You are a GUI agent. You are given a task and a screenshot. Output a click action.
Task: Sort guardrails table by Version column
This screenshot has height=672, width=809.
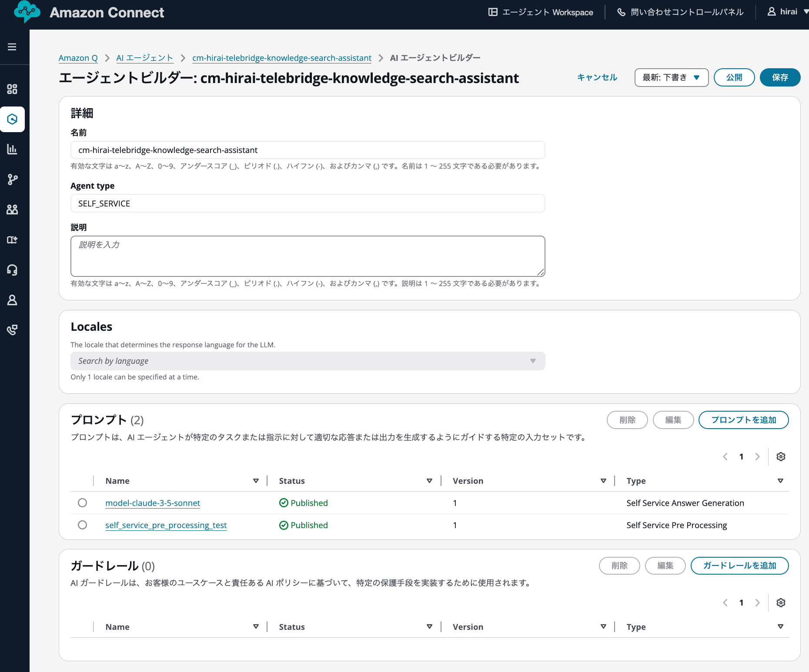[x=603, y=627]
